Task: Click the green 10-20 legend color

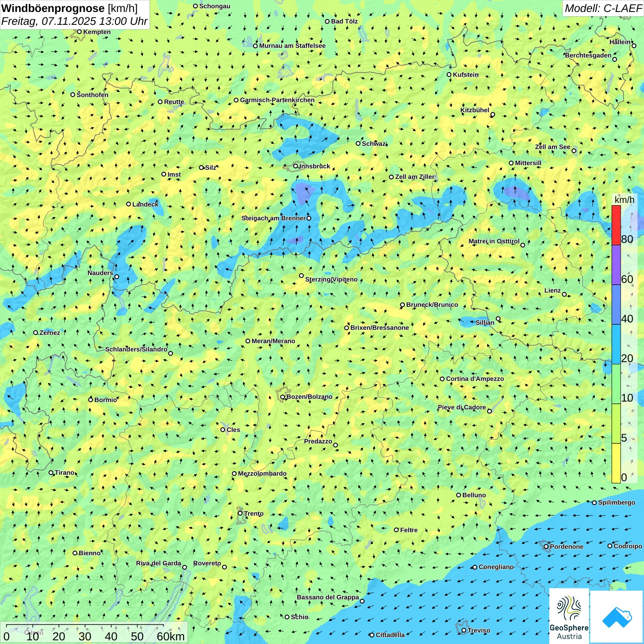Action: (616, 384)
